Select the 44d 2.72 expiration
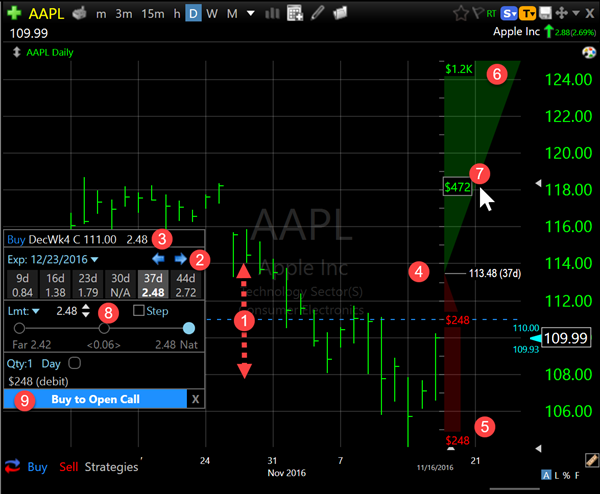Viewport: 600px width, 494px height. coord(186,285)
